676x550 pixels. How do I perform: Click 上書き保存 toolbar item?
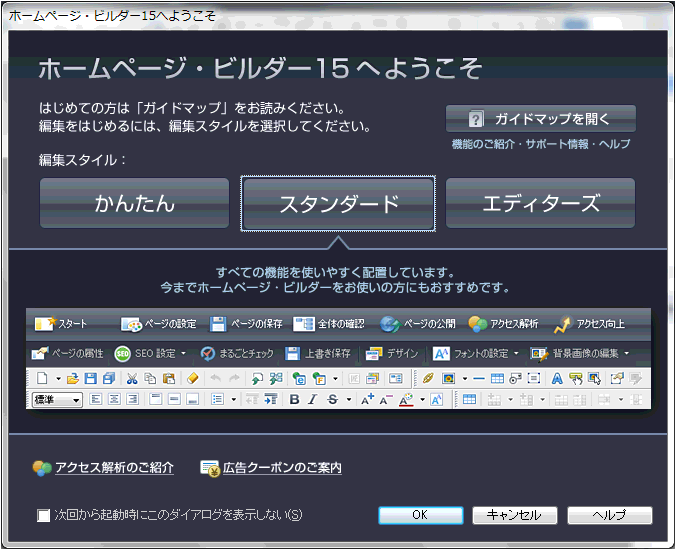[x=318, y=354]
